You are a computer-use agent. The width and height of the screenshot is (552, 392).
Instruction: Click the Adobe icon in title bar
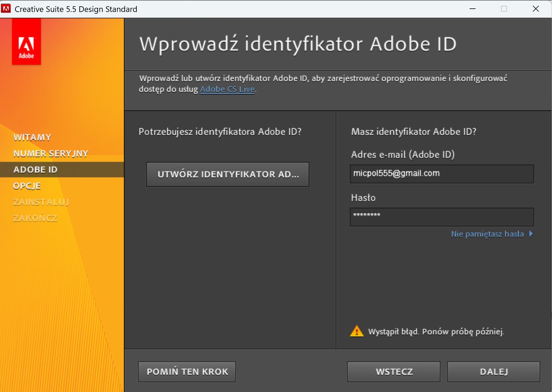pos(6,9)
